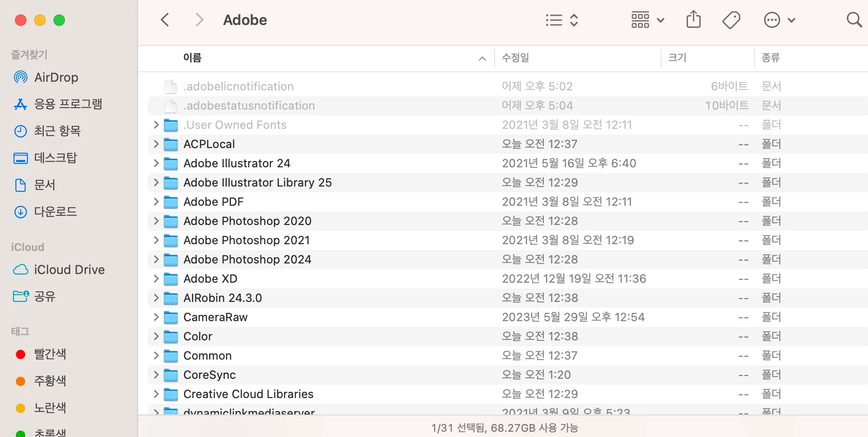868x437 pixels.
Task: Click the CameraRaw folder icon
Action: (x=171, y=317)
